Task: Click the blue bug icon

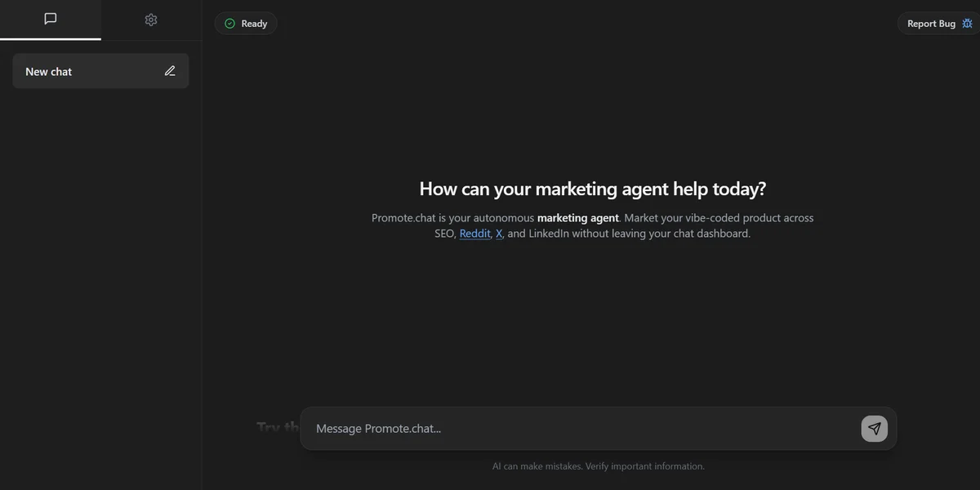Action: 968,24
